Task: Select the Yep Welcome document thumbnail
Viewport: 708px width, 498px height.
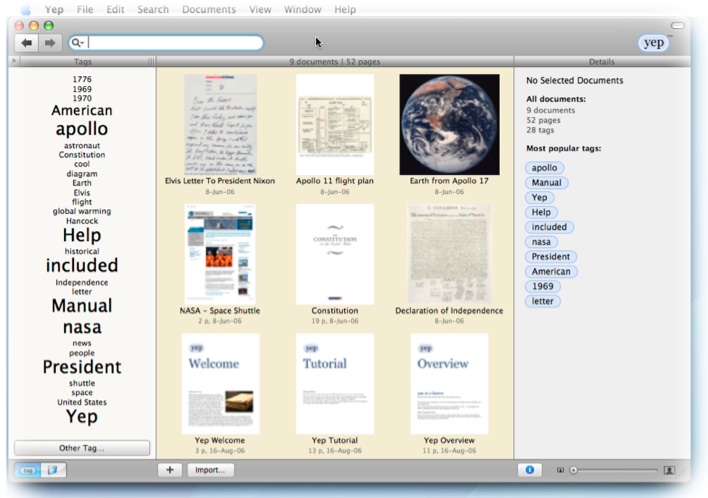Action: (220, 384)
